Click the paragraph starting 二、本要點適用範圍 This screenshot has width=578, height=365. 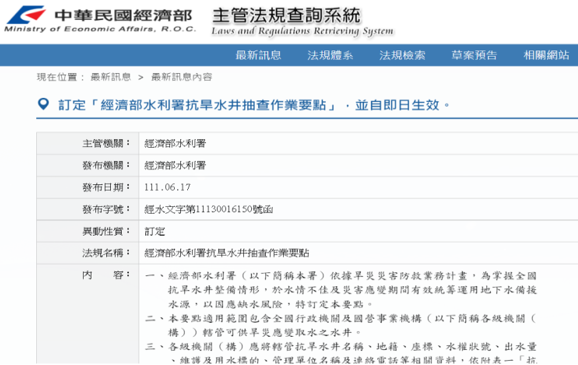pyautogui.click(x=341, y=325)
